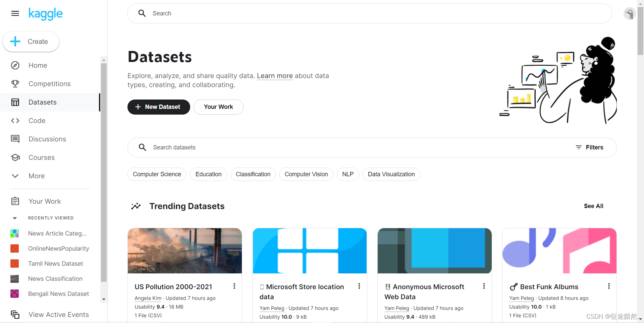The width and height of the screenshot is (644, 323).
Task: Open OnlineNewsPopularity recent item
Action: pyautogui.click(x=50, y=248)
